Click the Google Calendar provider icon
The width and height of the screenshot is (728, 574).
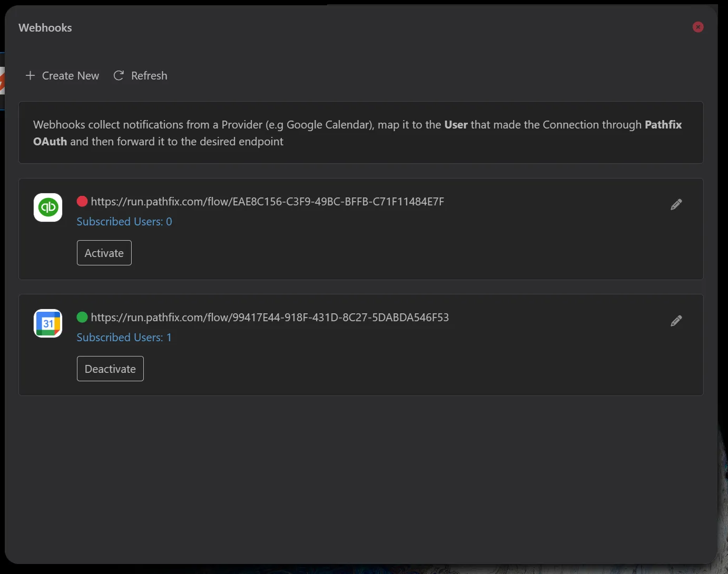tap(48, 323)
